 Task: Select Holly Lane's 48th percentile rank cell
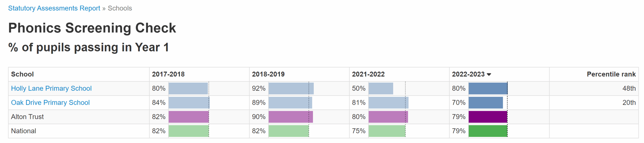coord(628,88)
